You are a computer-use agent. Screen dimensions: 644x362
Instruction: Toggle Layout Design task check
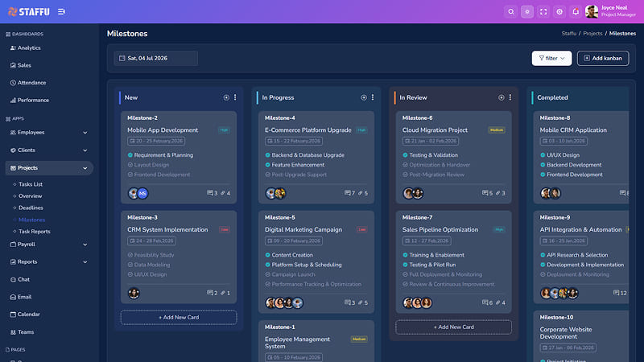click(130, 165)
